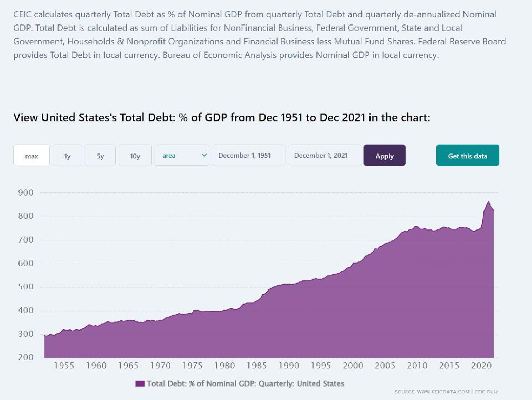Click the 1985 x-axis tick label

click(x=257, y=366)
